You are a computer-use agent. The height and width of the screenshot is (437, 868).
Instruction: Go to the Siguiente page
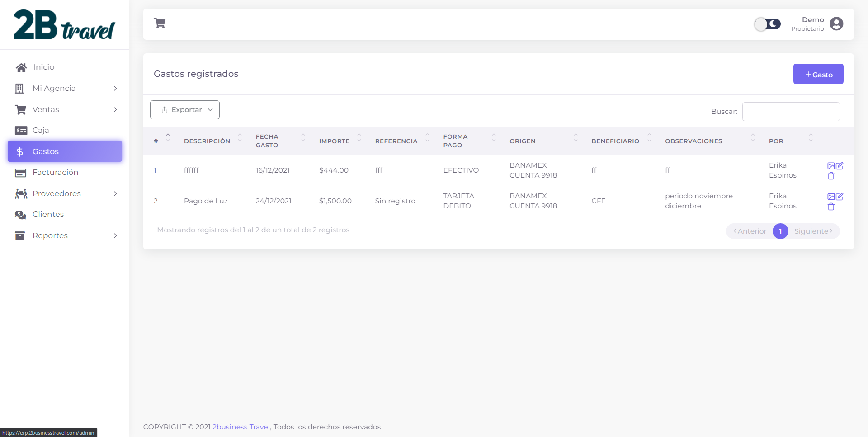(x=814, y=231)
